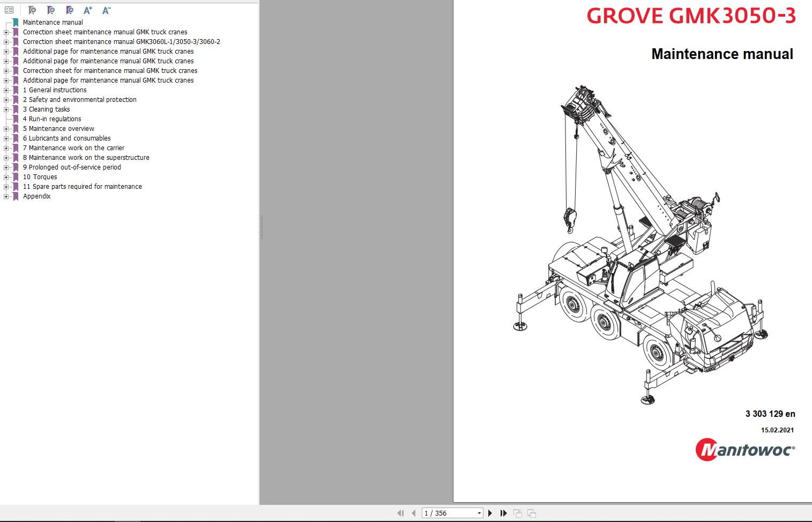Expand 2 Safety and environmental protection

(x=6, y=100)
